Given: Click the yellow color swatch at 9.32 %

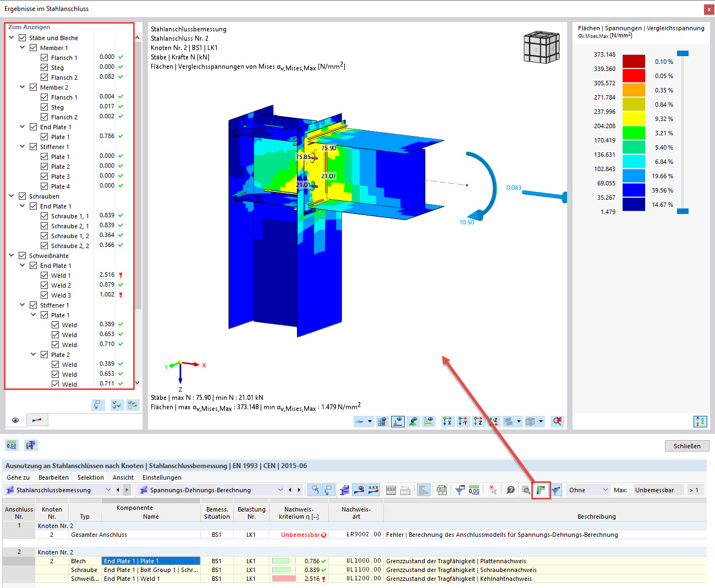Looking at the screenshot, I should pyautogui.click(x=634, y=118).
